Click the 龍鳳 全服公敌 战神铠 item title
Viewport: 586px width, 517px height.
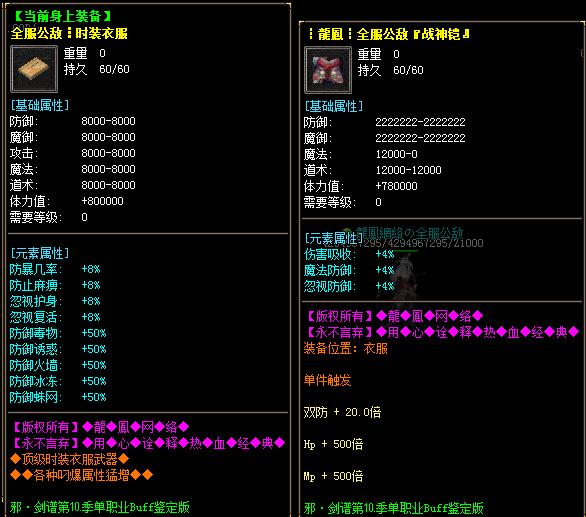coord(389,34)
